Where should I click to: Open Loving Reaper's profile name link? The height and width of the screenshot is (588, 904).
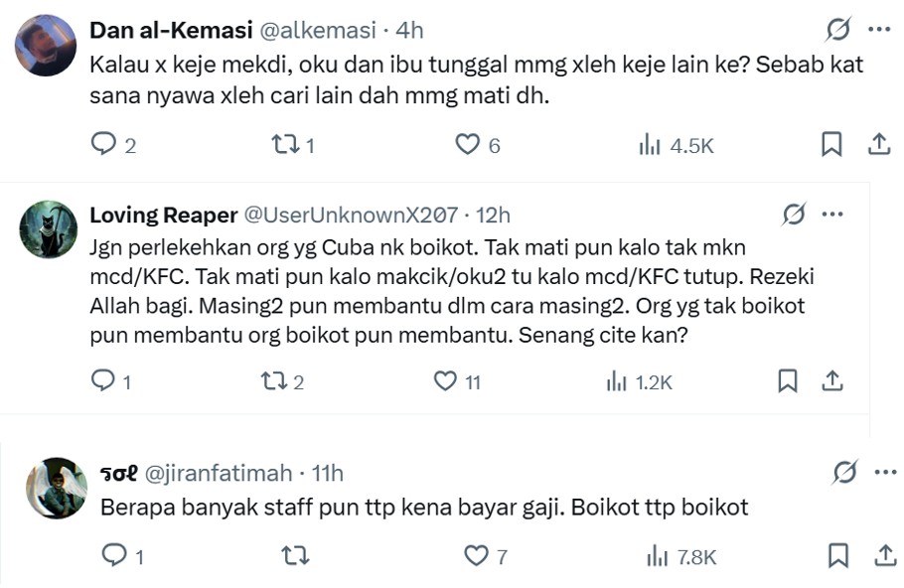[163, 215]
